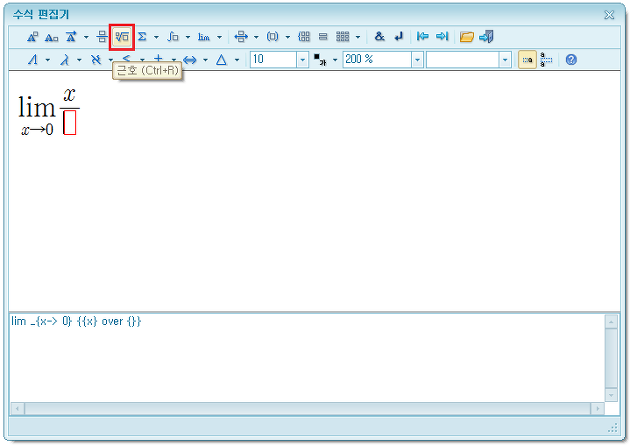The width and height of the screenshot is (630, 445).
Task: Expand the bracket template dropdown
Action: pyautogui.click(x=288, y=37)
